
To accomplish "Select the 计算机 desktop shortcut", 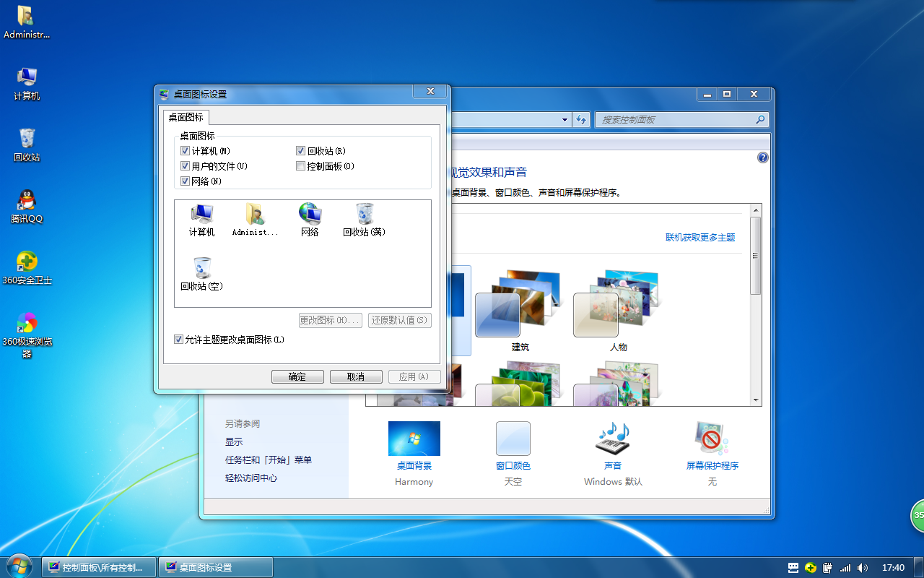I will pyautogui.click(x=27, y=83).
